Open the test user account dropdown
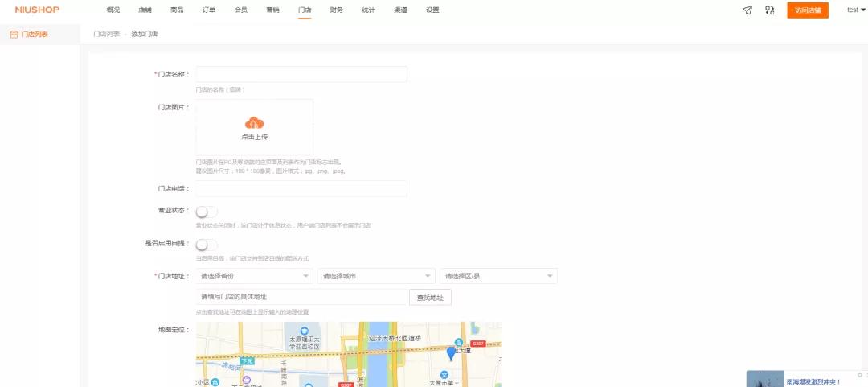Viewport: 868px width, 387px height. coord(856,10)
